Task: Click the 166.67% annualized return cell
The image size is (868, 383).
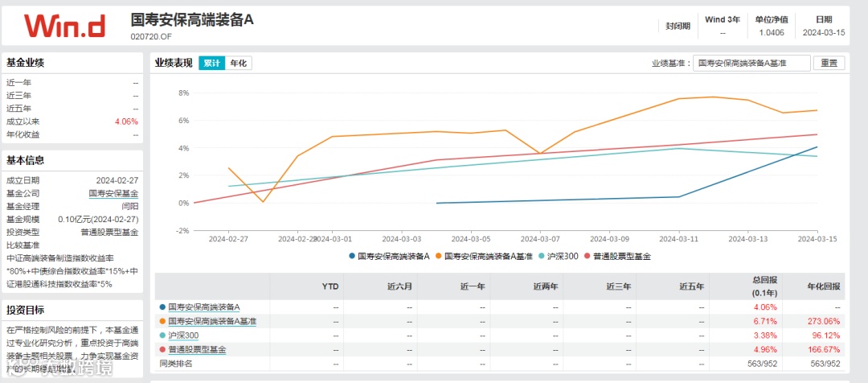Action: click(825, 350)
